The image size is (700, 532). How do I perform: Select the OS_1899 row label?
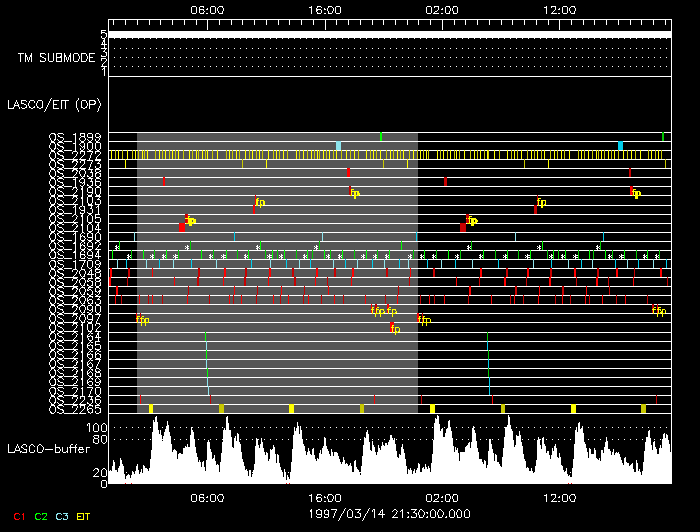pos(75,137)
